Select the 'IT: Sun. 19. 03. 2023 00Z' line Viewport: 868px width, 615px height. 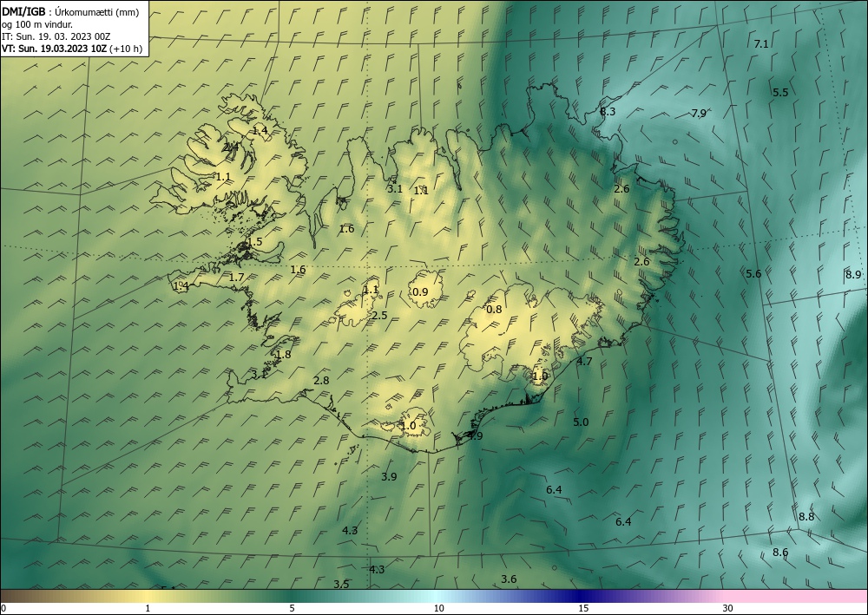point(56,36)
